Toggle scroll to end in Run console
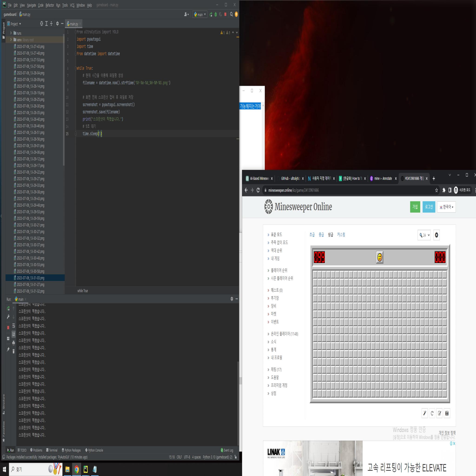The width and height of the screenshot is (476, 476). point(13,334)
